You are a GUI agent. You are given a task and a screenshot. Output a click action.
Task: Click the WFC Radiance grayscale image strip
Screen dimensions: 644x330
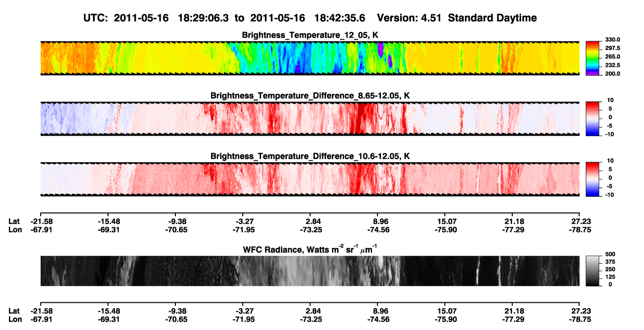coord(310,271)
